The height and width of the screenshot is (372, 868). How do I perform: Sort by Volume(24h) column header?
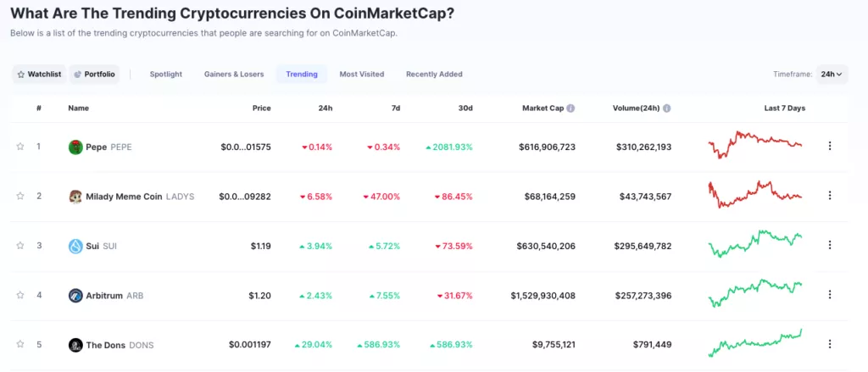pos(637,108)
